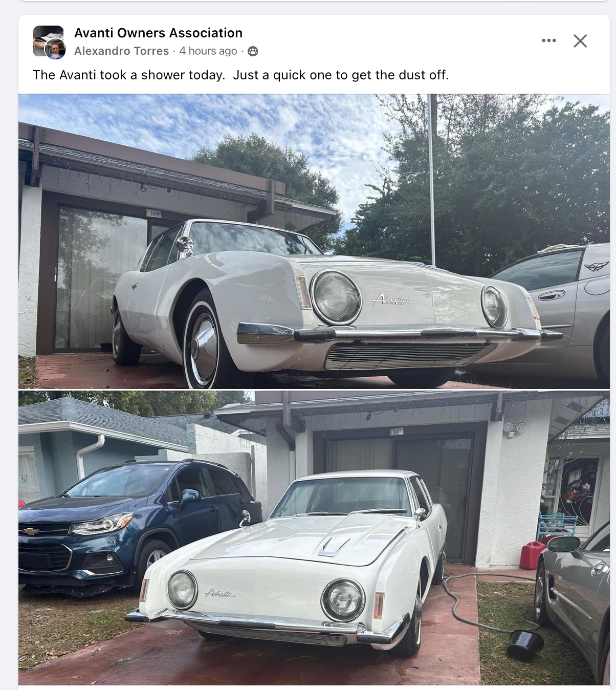Click the post text about the Avanti shower
Image resolution: width=616 pixels, height=690 pixels.
pos(240,75)
